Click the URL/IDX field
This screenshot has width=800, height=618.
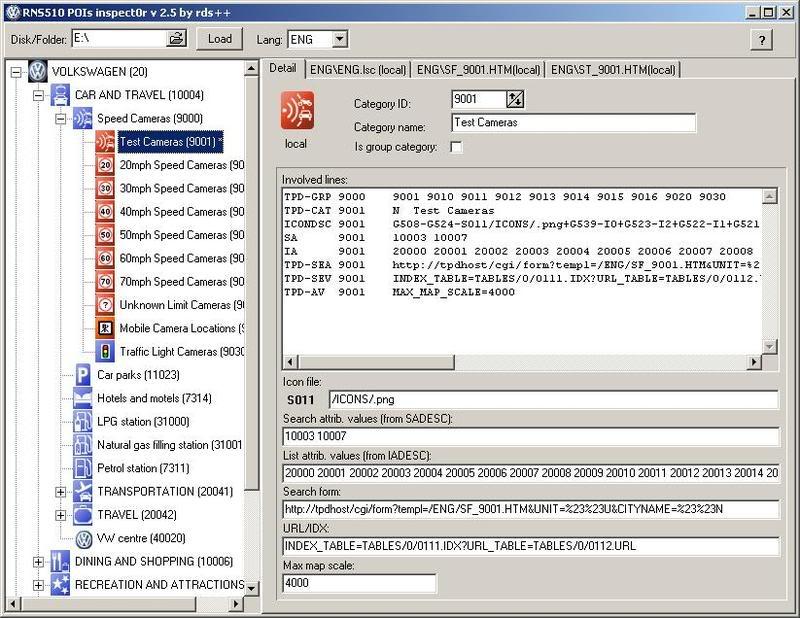531,546
